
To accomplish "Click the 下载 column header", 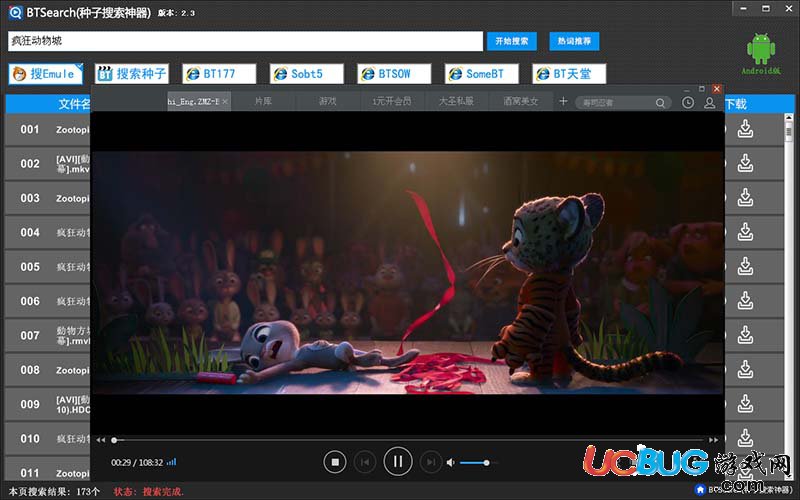I will [736, 104].
